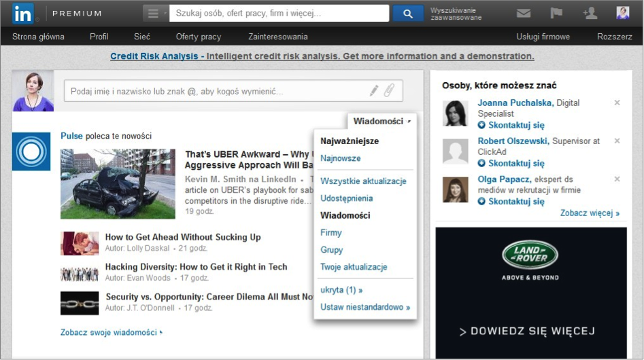Click Zobacz więcej in people suggestions
Image resolution: width=644 pixels, height=360 pixels.
pos(590,213)
